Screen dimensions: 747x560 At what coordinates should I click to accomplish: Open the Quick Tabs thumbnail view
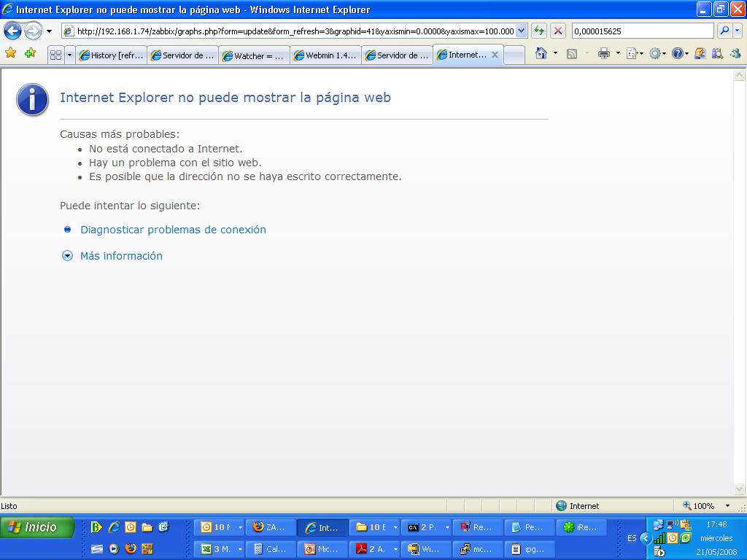55,55
